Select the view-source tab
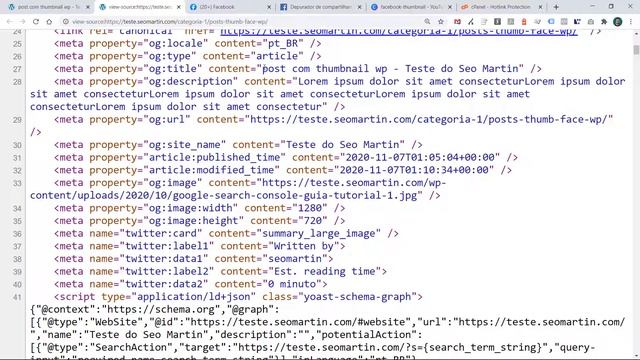This screenshot has width=640, height=360. [x=139, y=7]
